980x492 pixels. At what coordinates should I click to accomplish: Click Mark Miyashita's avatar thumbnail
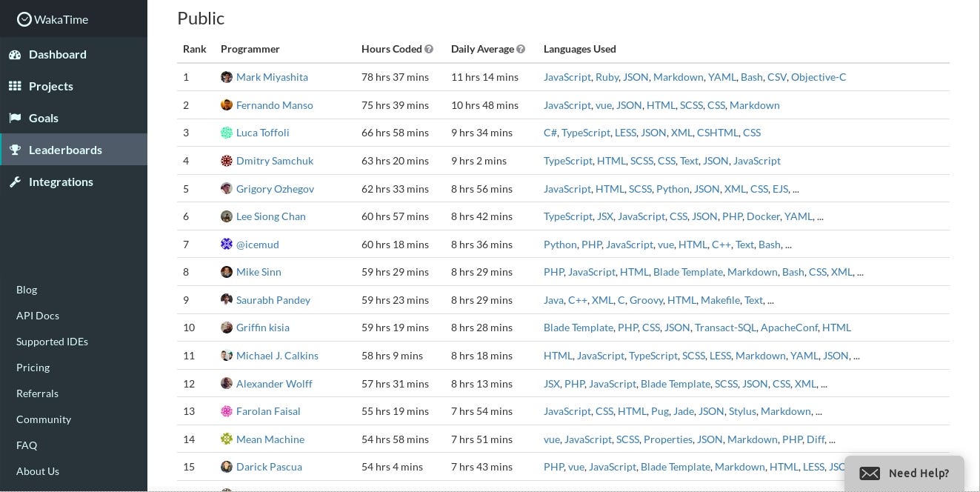pyautogui.click(x=227, y=77)
